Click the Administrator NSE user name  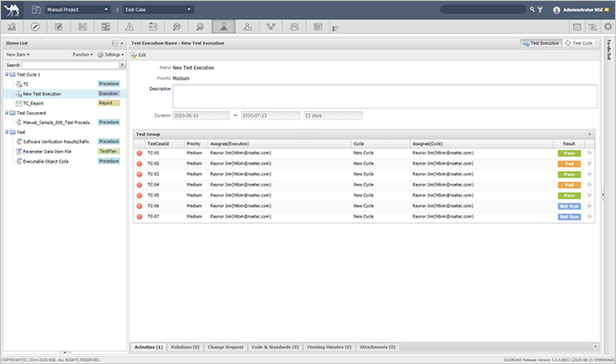click(583, 10)
